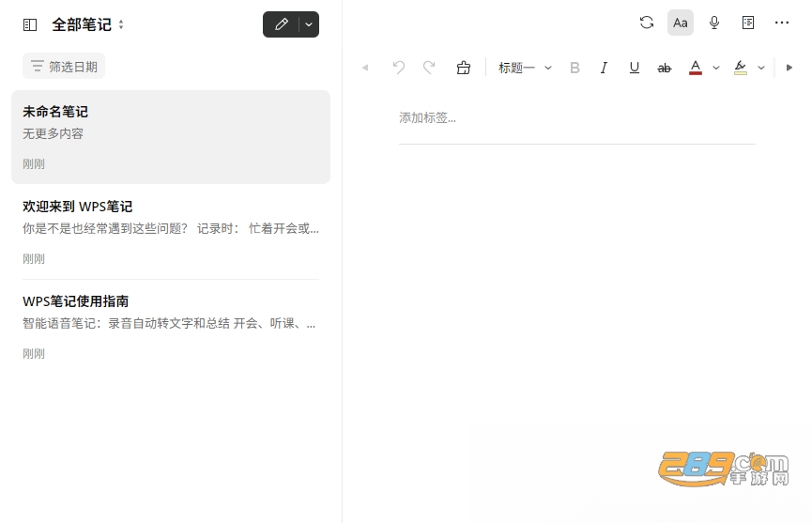Create a new note with pencil button

282,24
